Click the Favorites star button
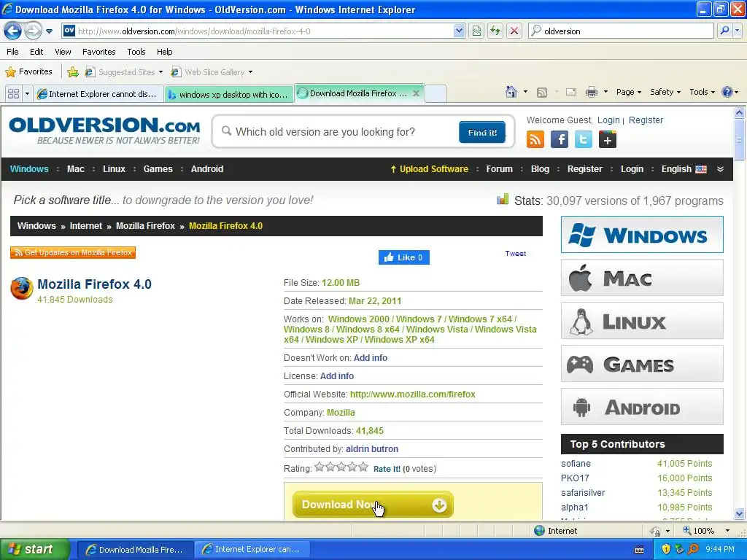Viewport: 747px width, 560px height. (28, 72)
